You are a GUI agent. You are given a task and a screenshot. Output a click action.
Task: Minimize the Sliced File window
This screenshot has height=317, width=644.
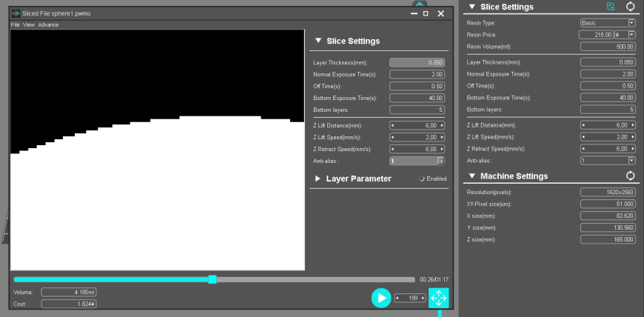414,13
